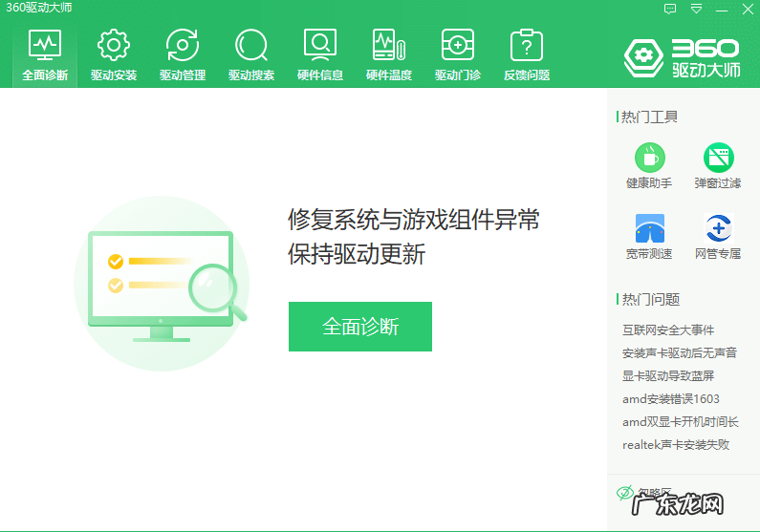760x532 pixels.
Task: Click the crossed-eye ignore icon at bottom right
Action: [x=625, y=493]
